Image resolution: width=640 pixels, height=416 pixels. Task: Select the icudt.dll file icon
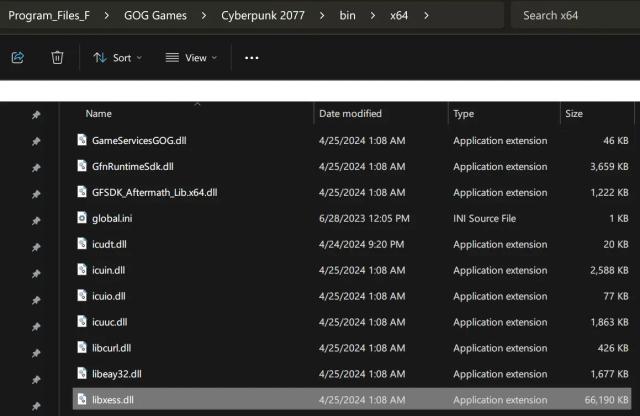(x=82, y=244)
